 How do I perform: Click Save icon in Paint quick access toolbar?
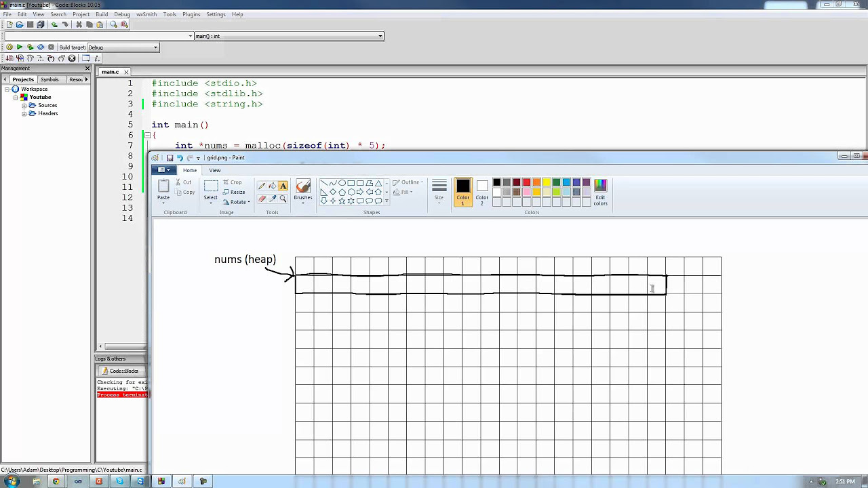pyautogui.click(x=170, y=158)
